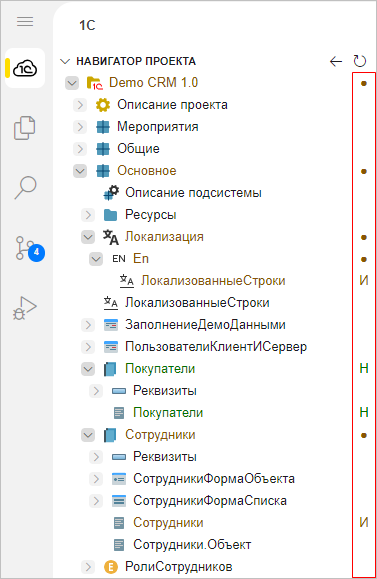Collapse the Demo CRM 1.0 project node
This screenshot has height=579, width=377.
pyautogui.click(x=72, y=83)
